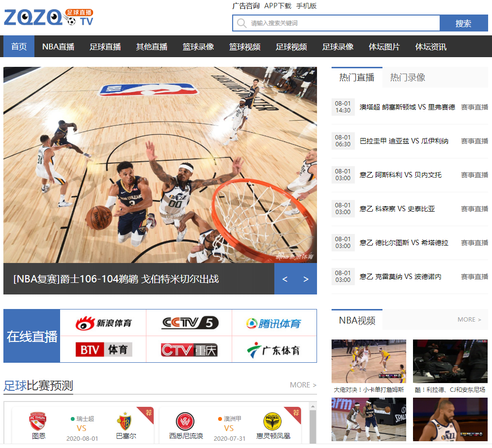
Task: Switch to the 热门直播 tab
Action: [x=357, y=77]
